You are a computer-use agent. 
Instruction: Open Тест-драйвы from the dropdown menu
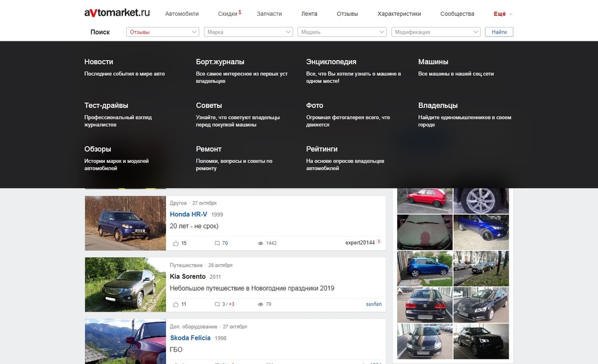point(106,106)
